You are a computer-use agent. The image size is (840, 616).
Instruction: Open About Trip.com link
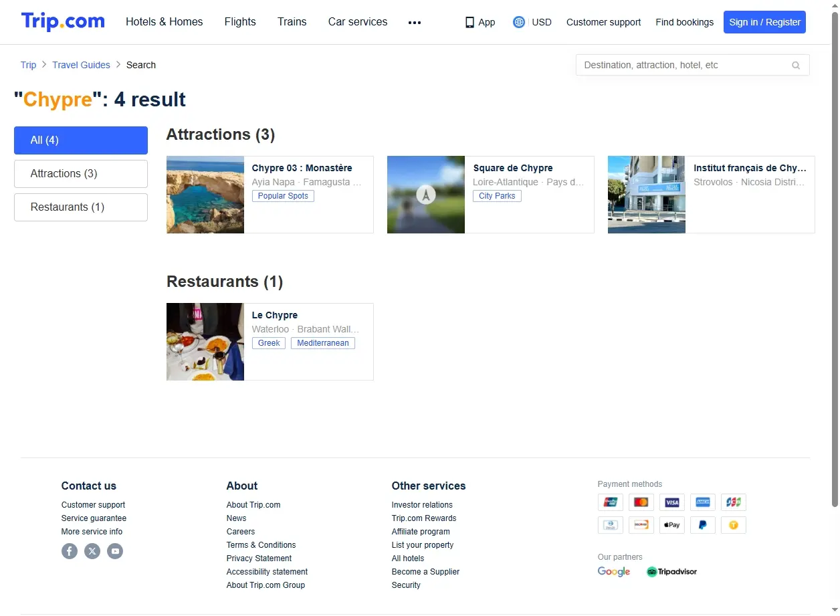pyautogui.click(x=253, y=505)
